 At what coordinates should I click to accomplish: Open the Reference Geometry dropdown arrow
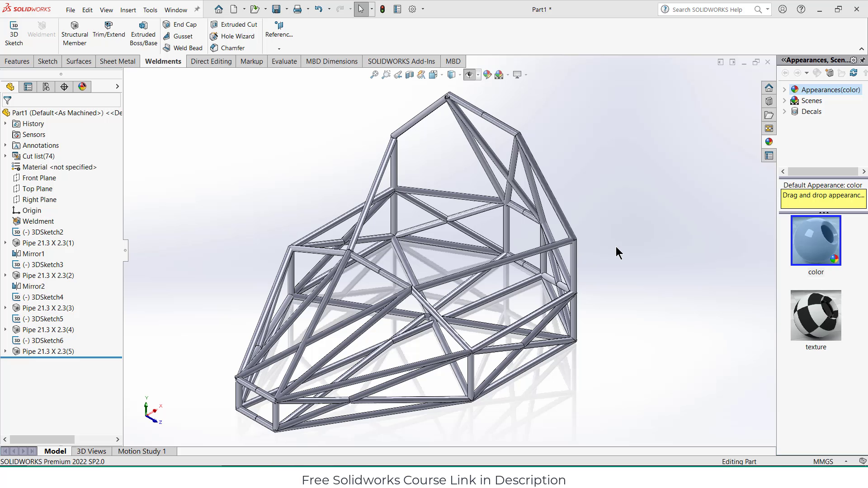coord(279,49)
